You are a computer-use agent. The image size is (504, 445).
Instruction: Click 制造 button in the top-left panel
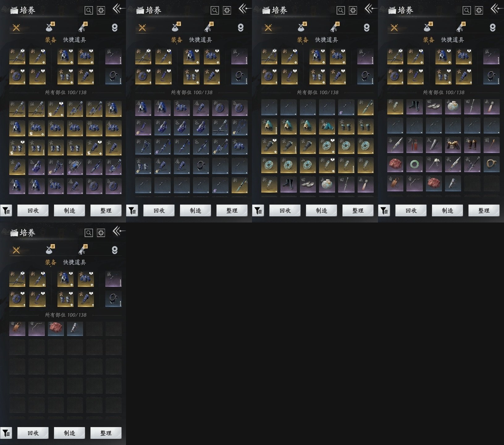[x=69, y=211]
